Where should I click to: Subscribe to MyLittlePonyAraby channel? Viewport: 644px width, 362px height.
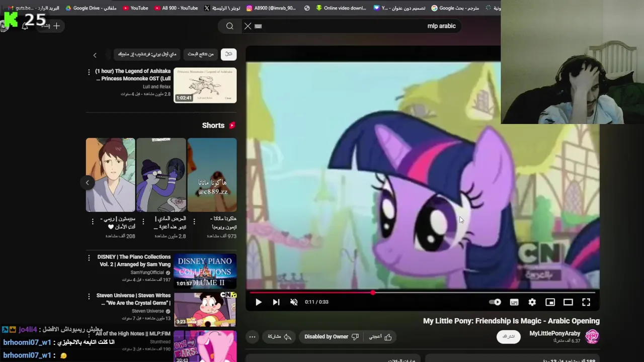pos(508,337)
